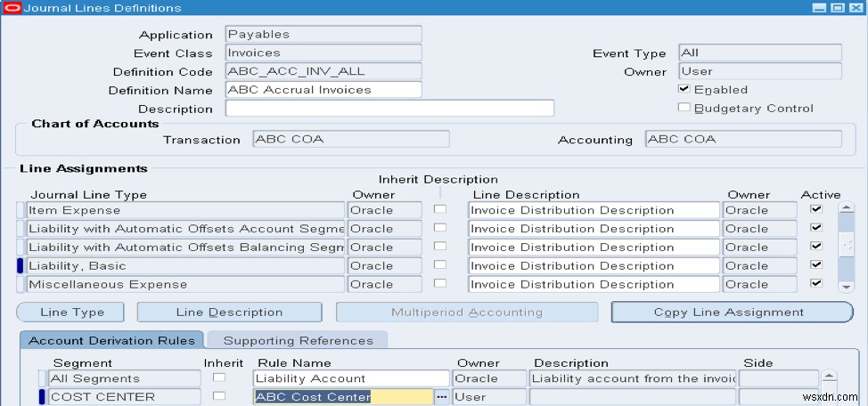Click the Copy Line Assignment button
This screenshot has height=406, width=868.
click(729, 312)
